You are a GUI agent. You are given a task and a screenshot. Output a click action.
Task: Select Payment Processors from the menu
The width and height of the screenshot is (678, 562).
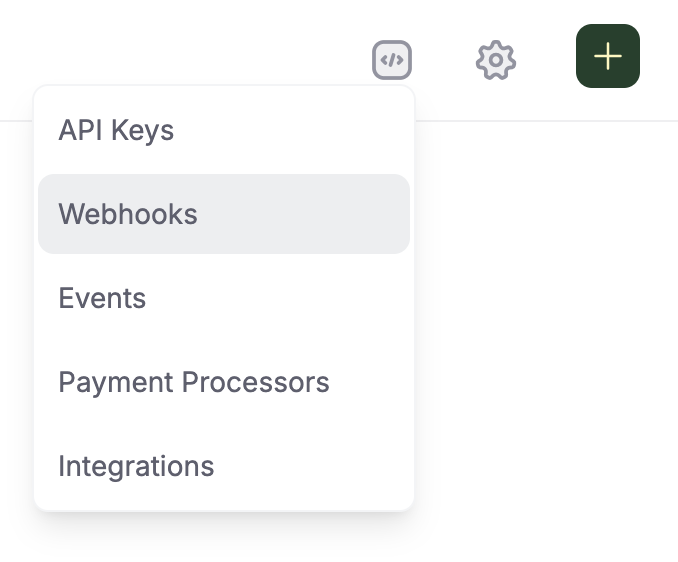coord(224,382)
